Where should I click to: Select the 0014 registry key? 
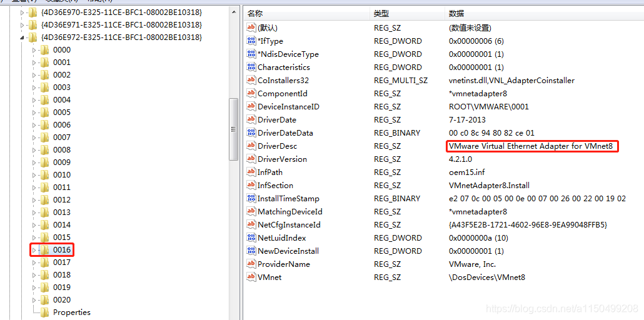click(x=62, y=225)
